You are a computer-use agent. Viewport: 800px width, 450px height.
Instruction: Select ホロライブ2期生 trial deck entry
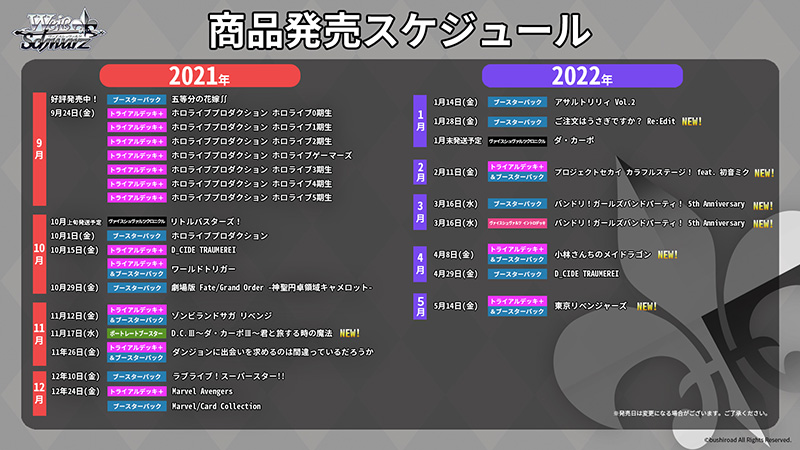tap(252, 141)
